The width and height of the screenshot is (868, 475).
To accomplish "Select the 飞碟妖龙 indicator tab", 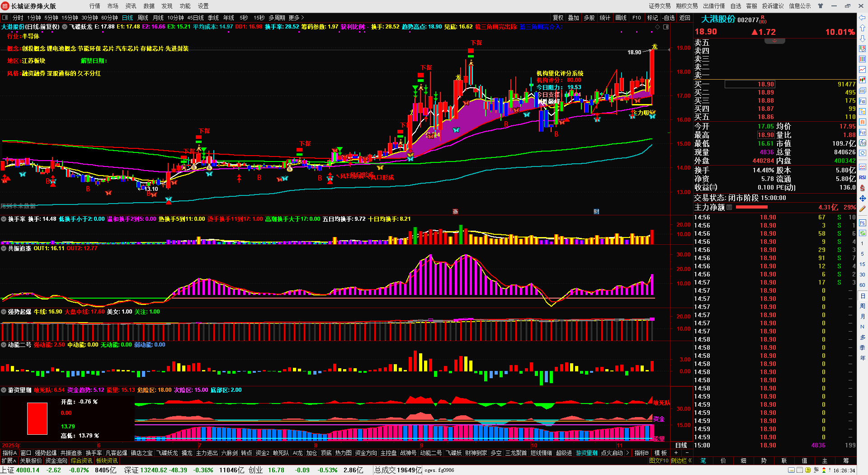I will (x=167, y=453).
